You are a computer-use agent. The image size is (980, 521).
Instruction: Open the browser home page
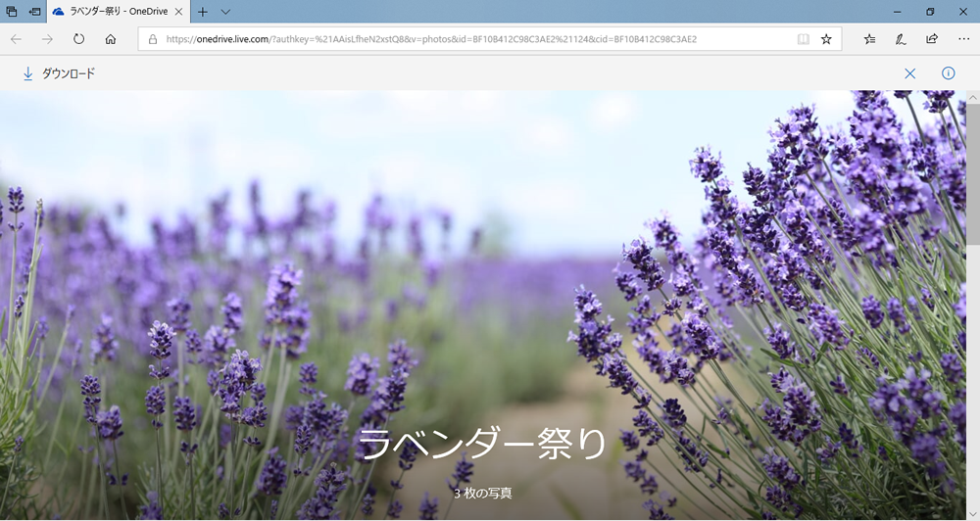click(x=111, y=39)
